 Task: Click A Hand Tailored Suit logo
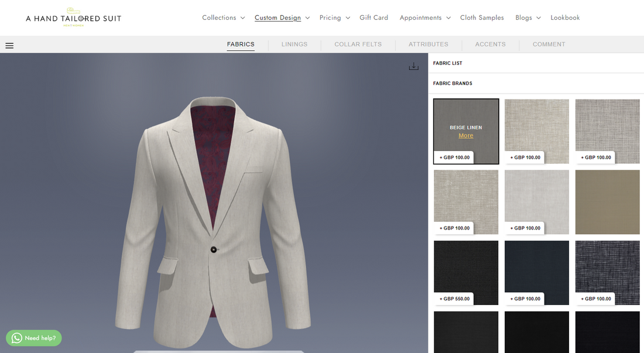click(x=73, y=18)
